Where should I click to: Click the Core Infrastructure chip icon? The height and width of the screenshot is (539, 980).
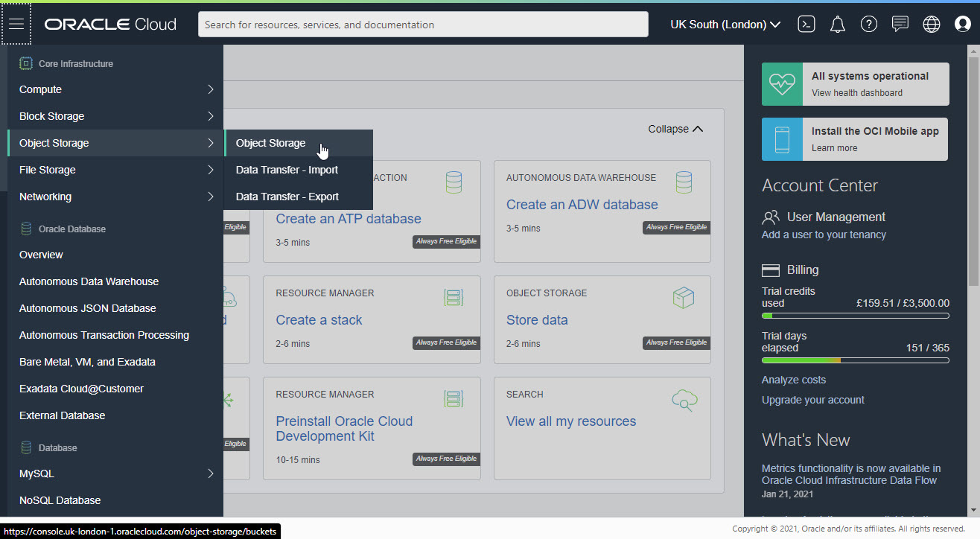click(x=26, y=64)
